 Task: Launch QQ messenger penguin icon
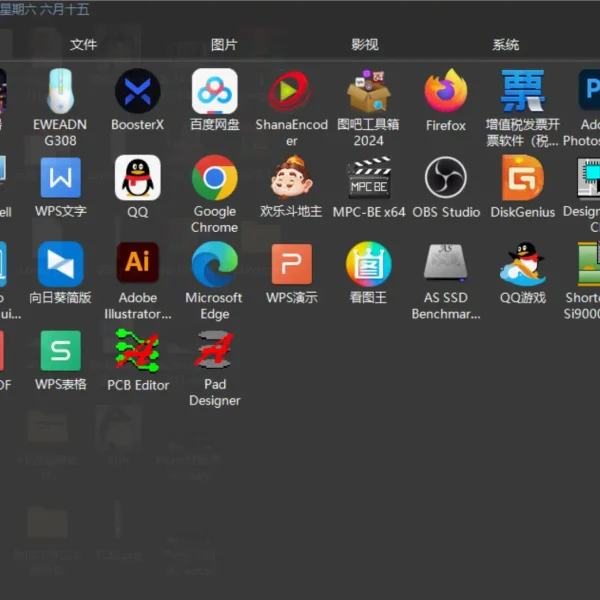click(x=138, y=178)
